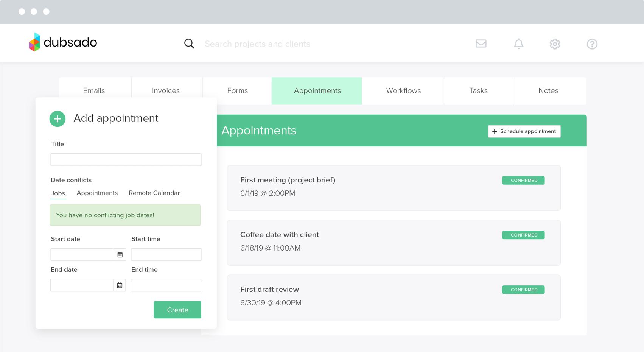The width and height of the screenshot is (644, 352).
Task: Switch to the Tasks tab
Action: coord(478,91)
